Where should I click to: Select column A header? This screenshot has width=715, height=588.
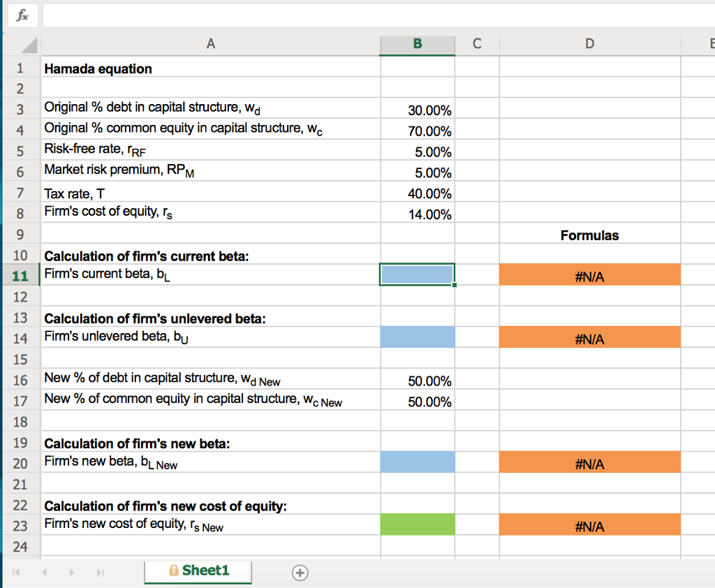[x=211, y=44]
